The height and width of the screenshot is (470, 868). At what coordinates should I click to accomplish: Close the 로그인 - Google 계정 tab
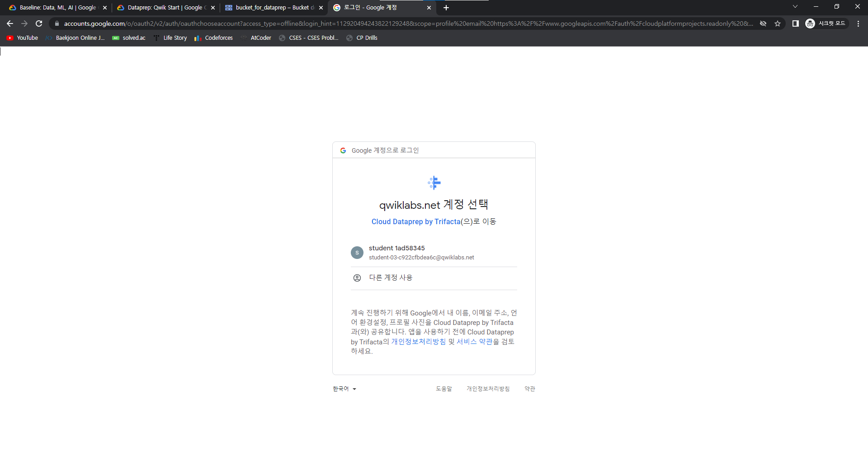point(429,8)
